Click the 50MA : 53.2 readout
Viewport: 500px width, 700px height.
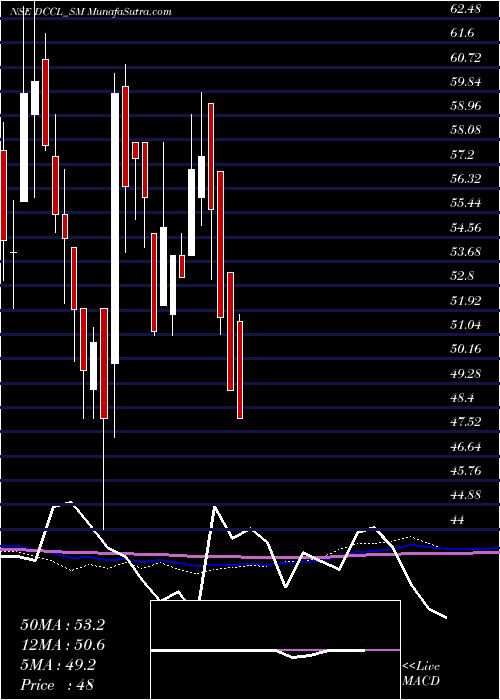pyautogui.click(x=62, y=625)
